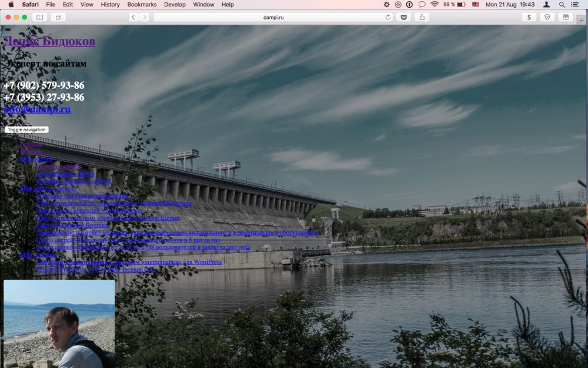Click the dampi.ru address bar

[273, 17]
